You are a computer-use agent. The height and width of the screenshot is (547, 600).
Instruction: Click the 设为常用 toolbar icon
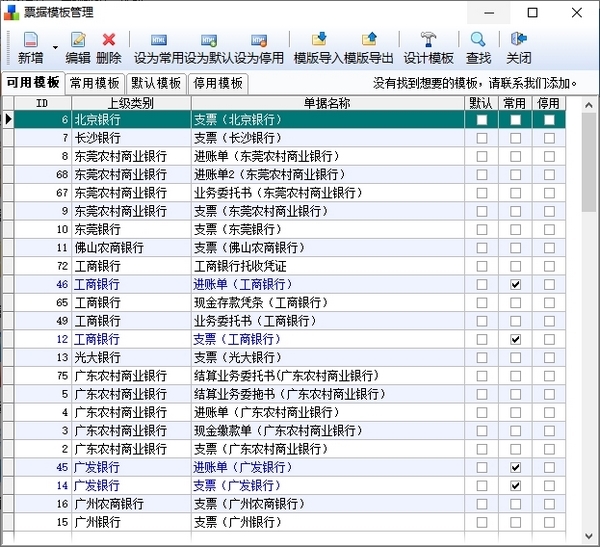tap(158, 40)
